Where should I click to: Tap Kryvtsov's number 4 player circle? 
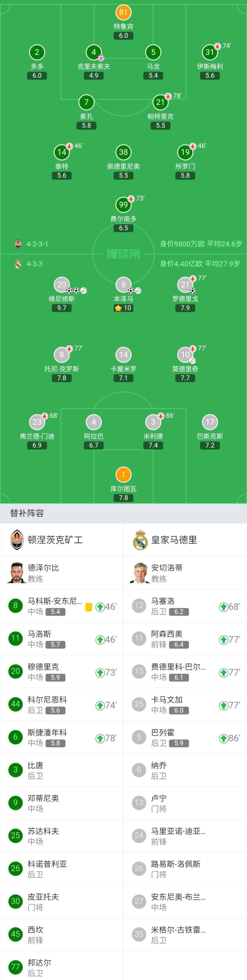(93, 52)
